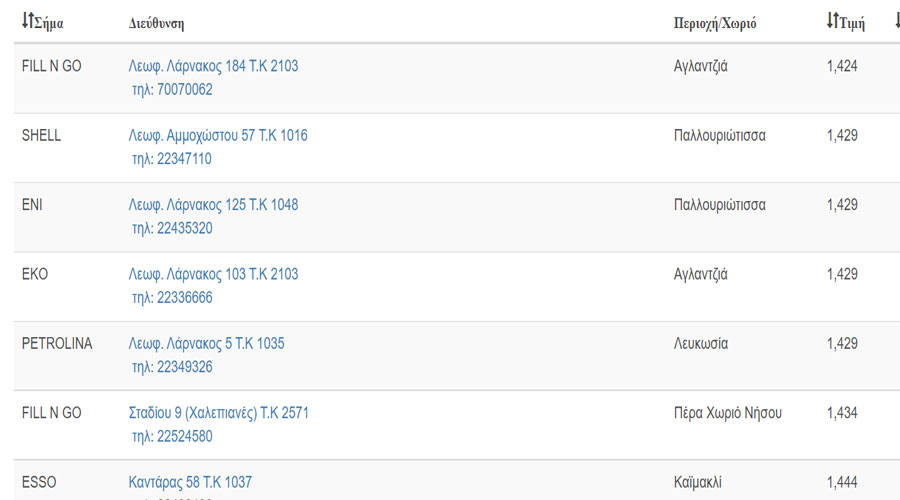Viewport: 900px width, 500px height.
Task: Click Αγλαντζιά in the EKO row
Action: pos(700,275)
